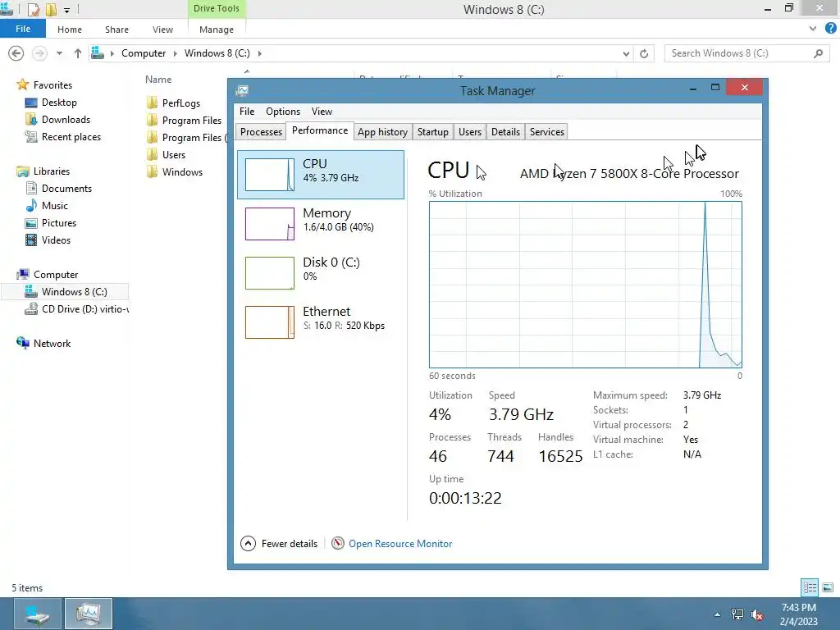Switch to the App history tab
840x630 pixels.
(x=382, y=132)
